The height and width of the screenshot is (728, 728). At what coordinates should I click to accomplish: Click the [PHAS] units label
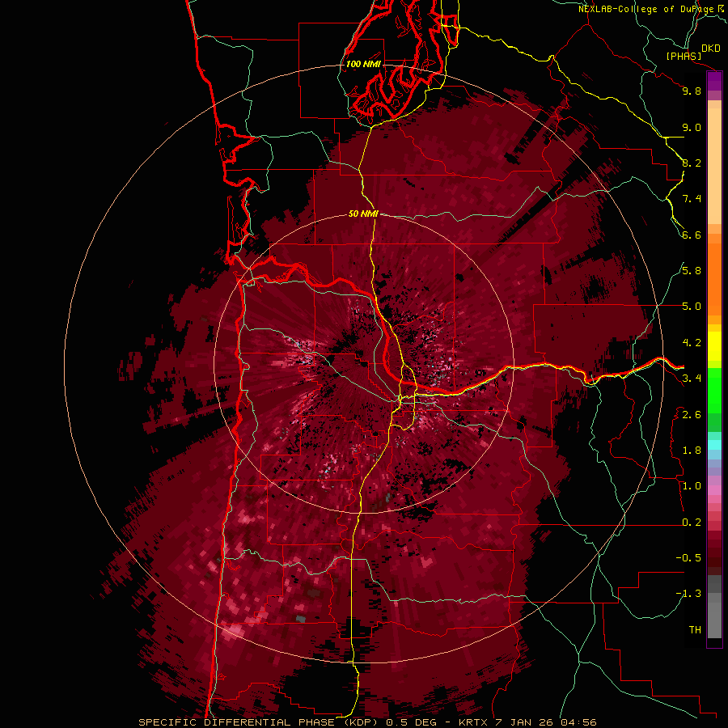click(684, 56)
